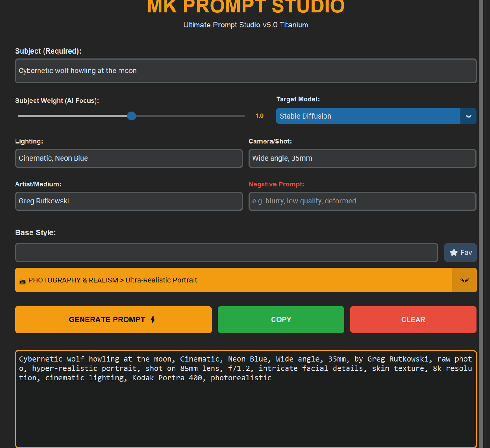The width and height of the screenshot is (490, 448).
Task: Click the Subject text field
Action: 245,71
